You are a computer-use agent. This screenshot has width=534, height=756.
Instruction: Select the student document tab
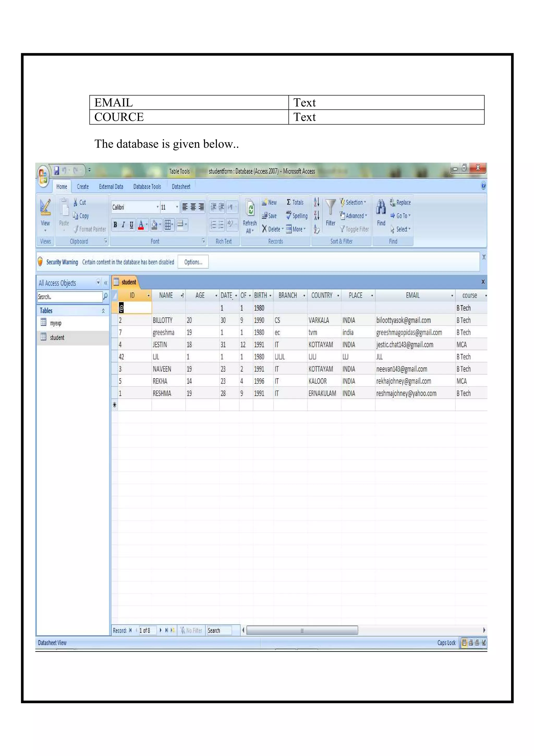pyautogui.click(x=125, y=282)
